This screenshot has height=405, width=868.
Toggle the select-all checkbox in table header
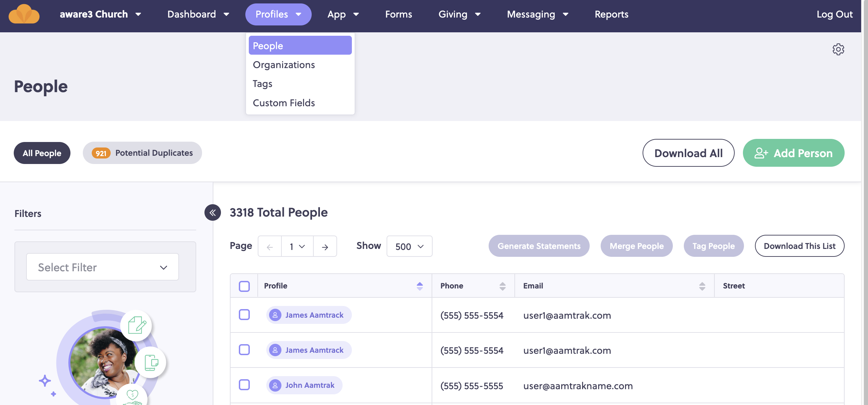[244, 286]
